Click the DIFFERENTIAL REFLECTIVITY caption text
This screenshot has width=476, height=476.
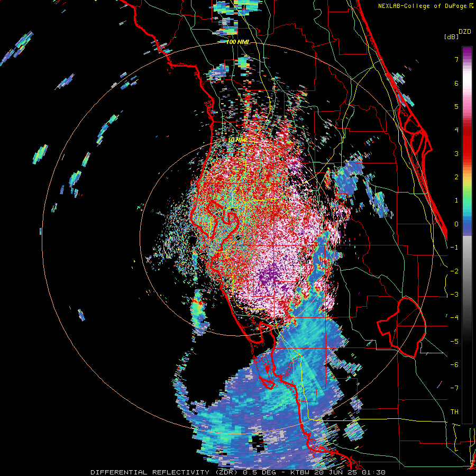150,472
